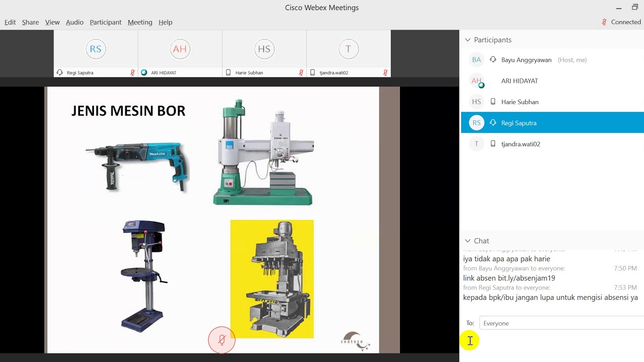
Task: Click the phone icon on tjandra.wati02 video tile
Action: (312, 72)
